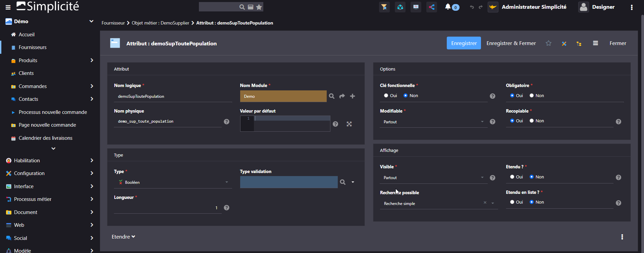This screenshot has width=644, height=253.
Task: Open the top-right vertical dots menu
Action: [x=632, y=7]
